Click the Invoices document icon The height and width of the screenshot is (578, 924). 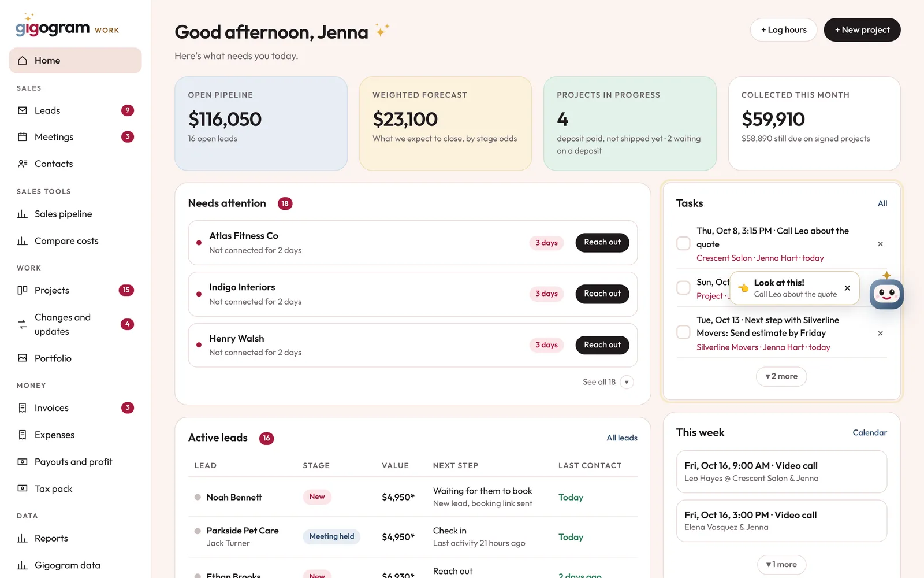(23, 408)
